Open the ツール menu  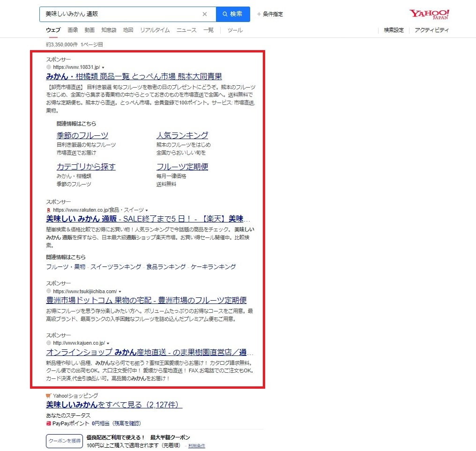pos(235,30)
